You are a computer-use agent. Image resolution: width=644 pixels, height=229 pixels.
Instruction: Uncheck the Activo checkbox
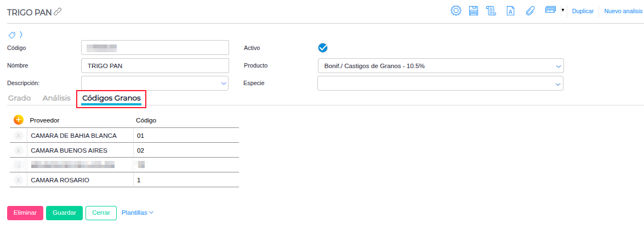tap(323, 48)
